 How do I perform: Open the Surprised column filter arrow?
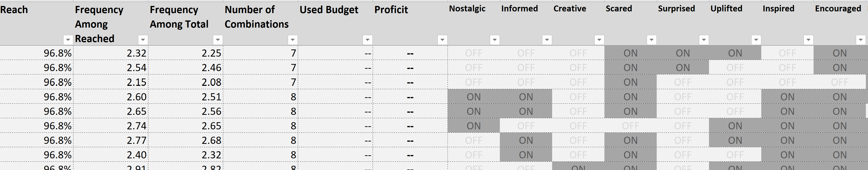(x=704, y=40)
